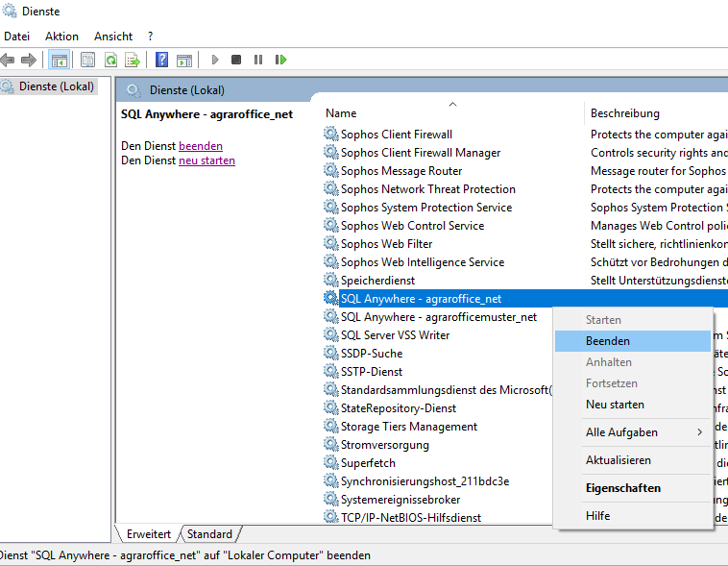Sort services by the Name column header
This screenshot has height=566, width=728.
point(341,113)
